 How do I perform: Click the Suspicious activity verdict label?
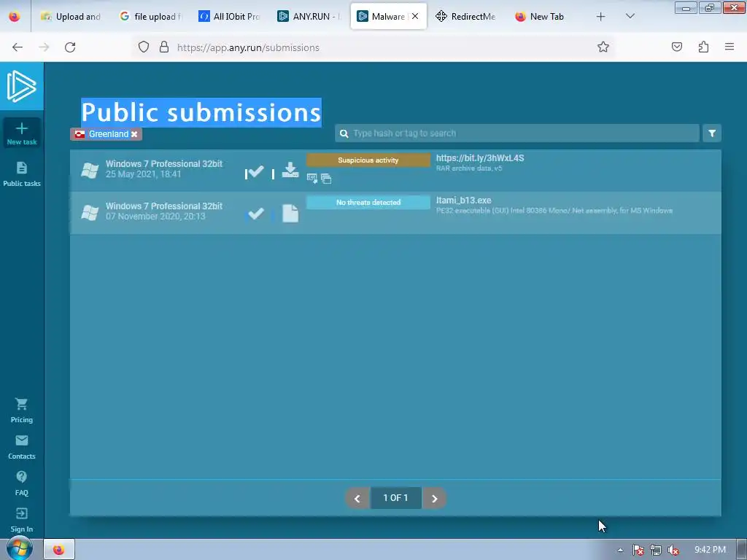368,160
